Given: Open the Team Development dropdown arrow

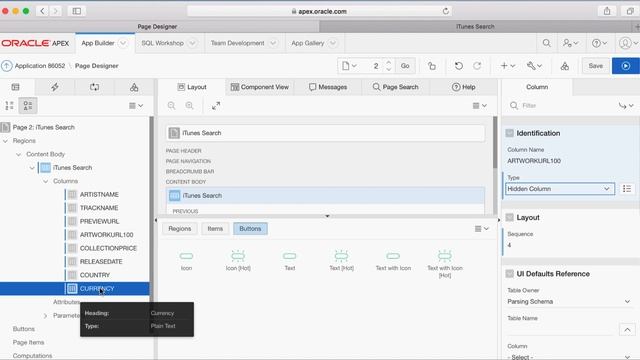Looking at the screenshot, I should point(273,43).
